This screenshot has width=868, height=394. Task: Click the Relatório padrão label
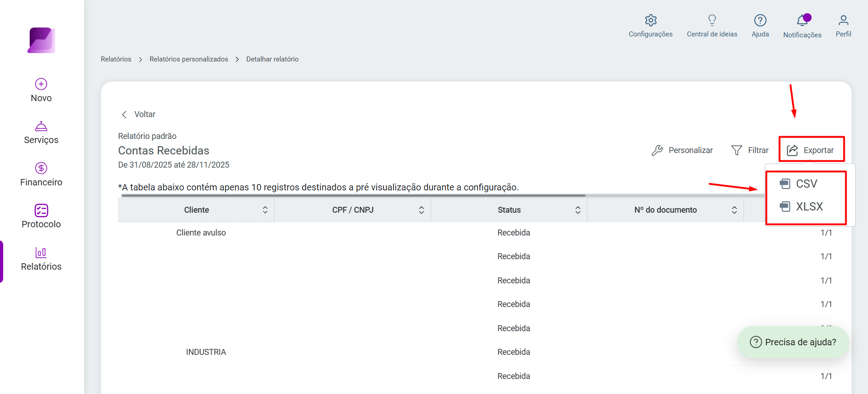click(147, 136)
